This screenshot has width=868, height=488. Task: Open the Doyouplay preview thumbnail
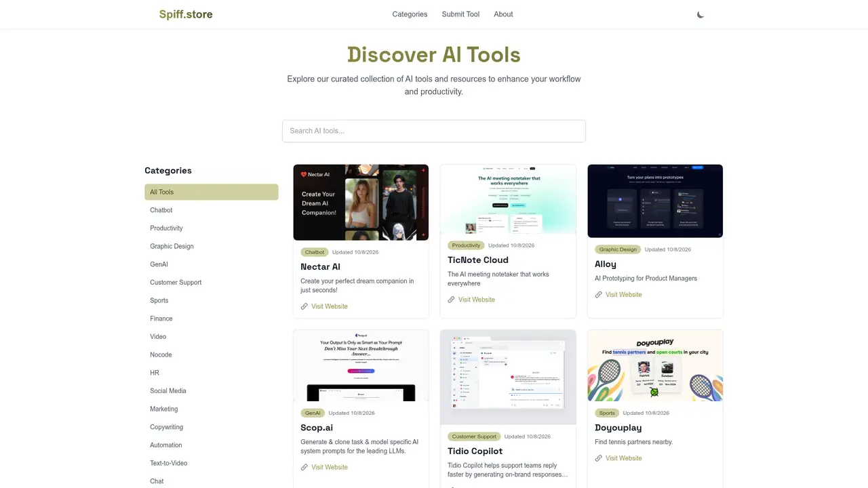click(655, 366)
